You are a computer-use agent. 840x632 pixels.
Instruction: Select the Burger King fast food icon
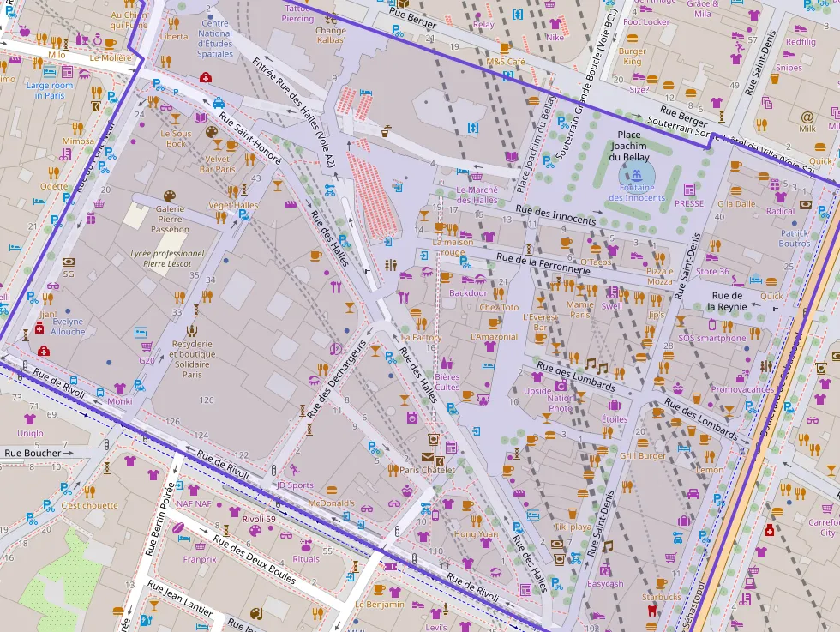(633, 39)
